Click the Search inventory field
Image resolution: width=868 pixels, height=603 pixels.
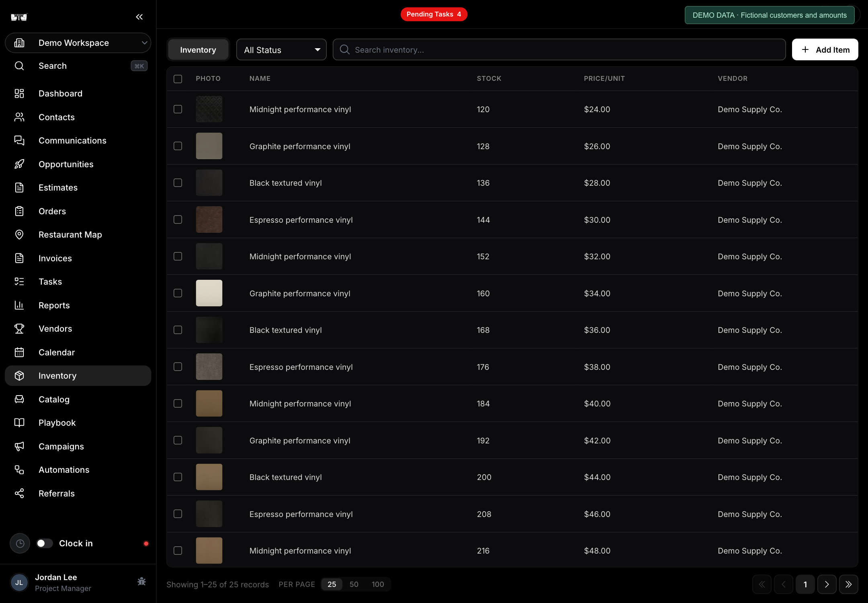(x=559, y=50)
